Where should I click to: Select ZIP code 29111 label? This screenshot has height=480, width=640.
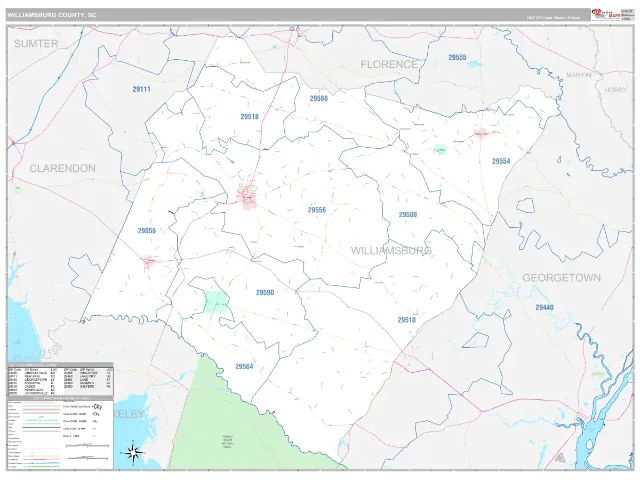point(142,89)
